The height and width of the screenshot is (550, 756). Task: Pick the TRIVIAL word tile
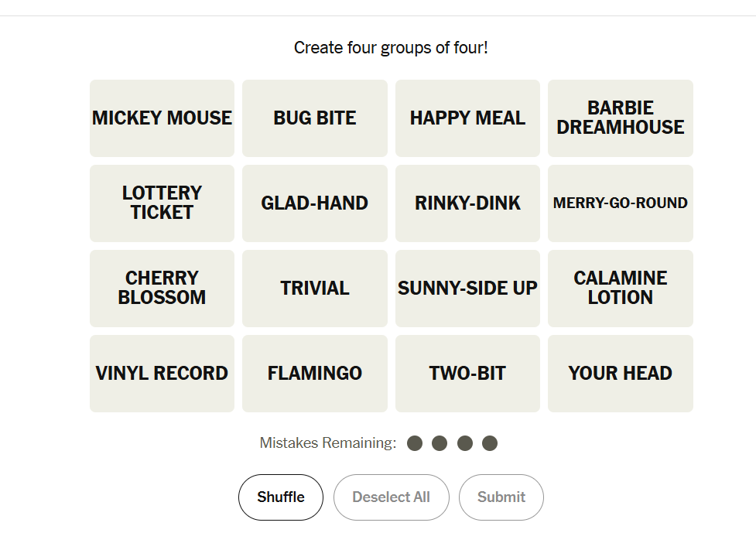point(314,289)
